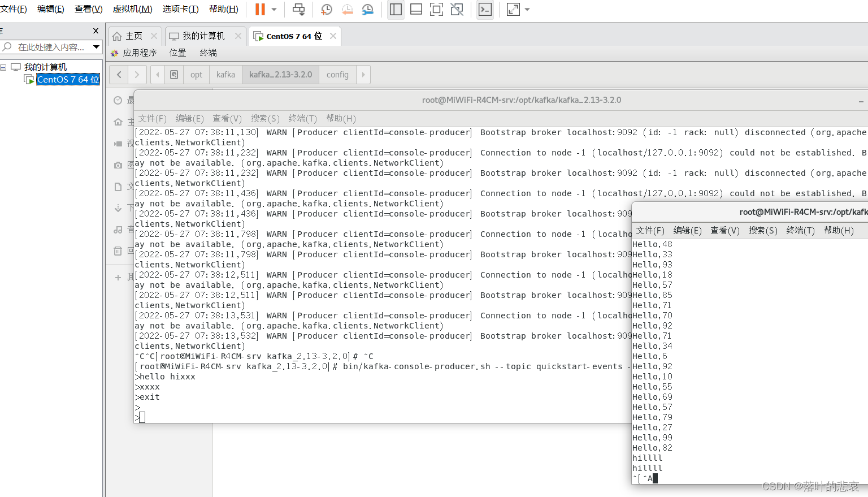The width and height of the screenshot is (868, 497).
Task: Minimize the producer terminal window
Action: [x=861, y=101]
